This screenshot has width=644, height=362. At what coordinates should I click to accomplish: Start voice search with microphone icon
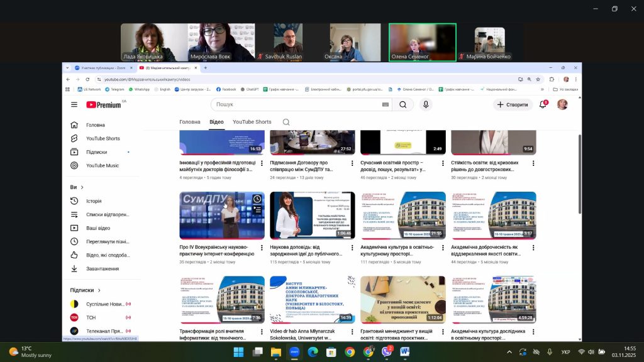click(x=426, y=104)
